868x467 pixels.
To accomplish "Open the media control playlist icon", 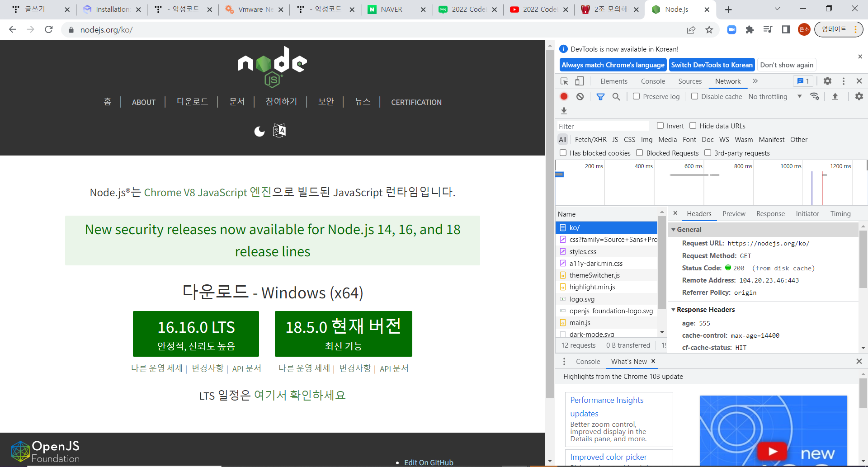I will click(768, 30).
